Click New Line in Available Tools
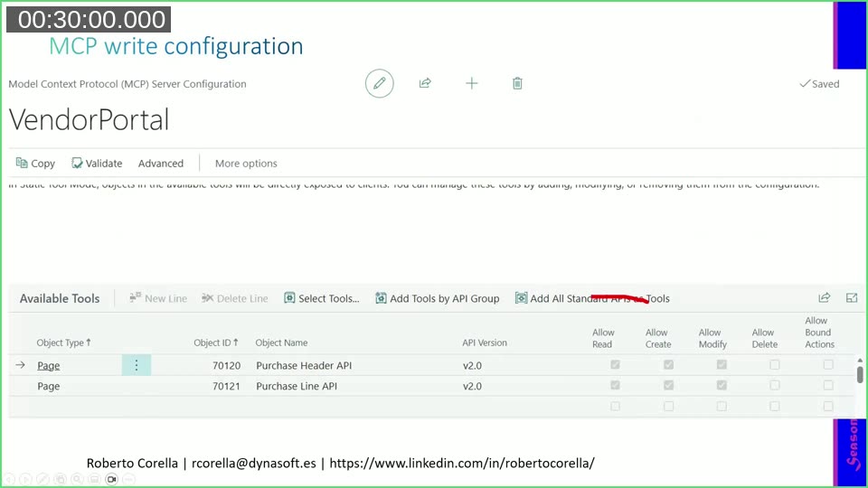This screenshot has width=868, height=488. click(158, 298)
